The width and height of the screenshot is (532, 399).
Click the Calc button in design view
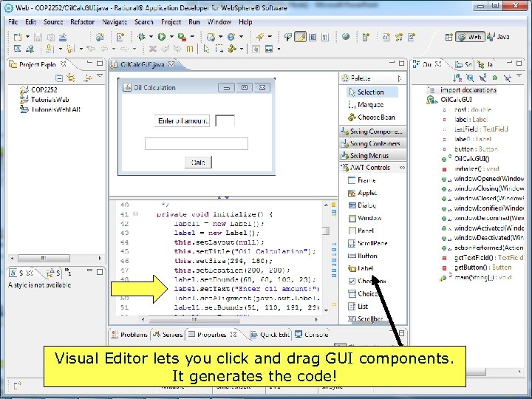198,162
